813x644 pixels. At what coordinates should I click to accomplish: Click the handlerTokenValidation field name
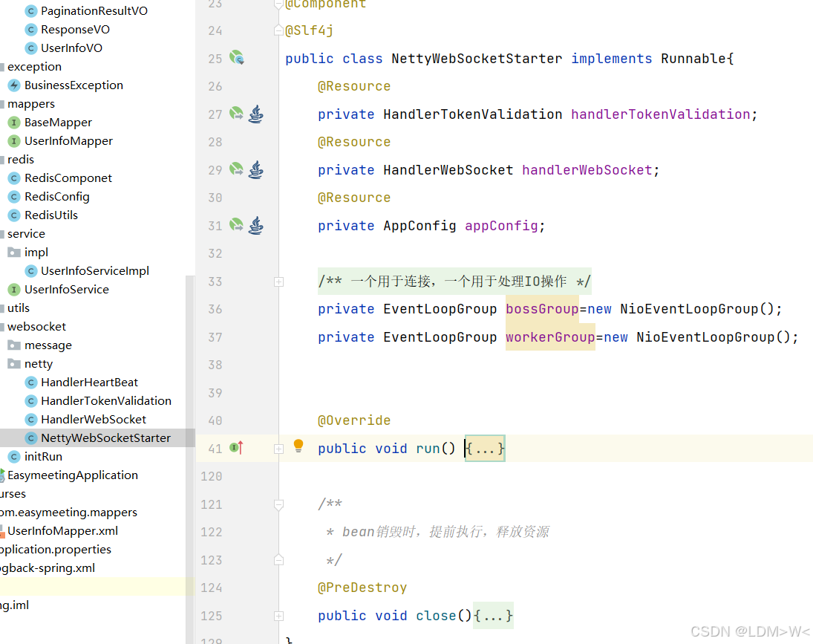click(x=660, y=114)
